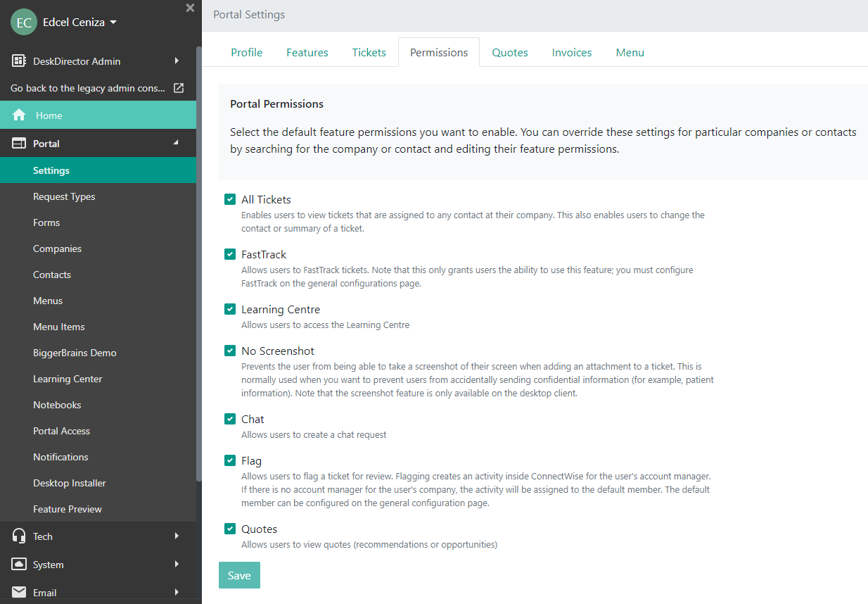The height and width of the screenshot is (604, 868).
Task: Disable the Flag permission checkbox
Action: pyautogui.click(x=230, y=460)
